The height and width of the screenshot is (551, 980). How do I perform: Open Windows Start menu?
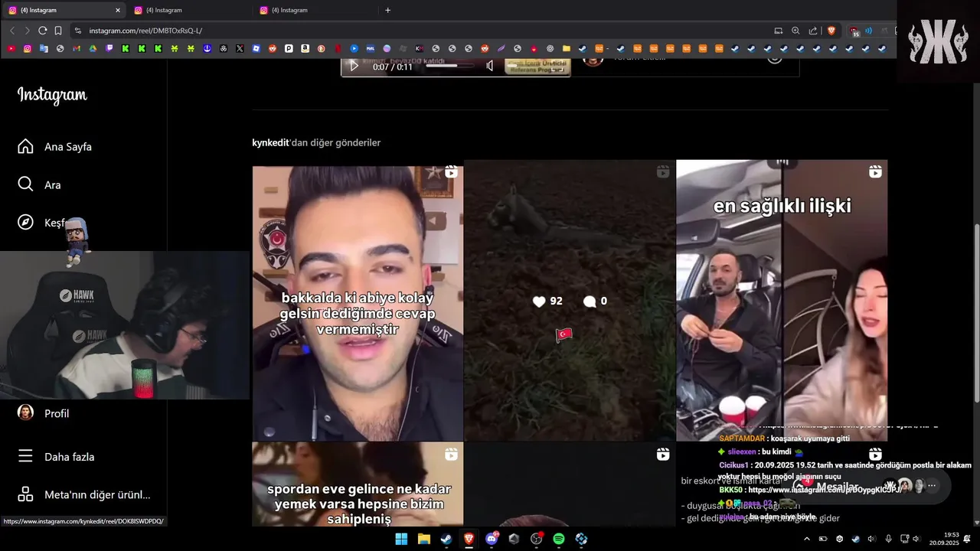click(401, 539)
